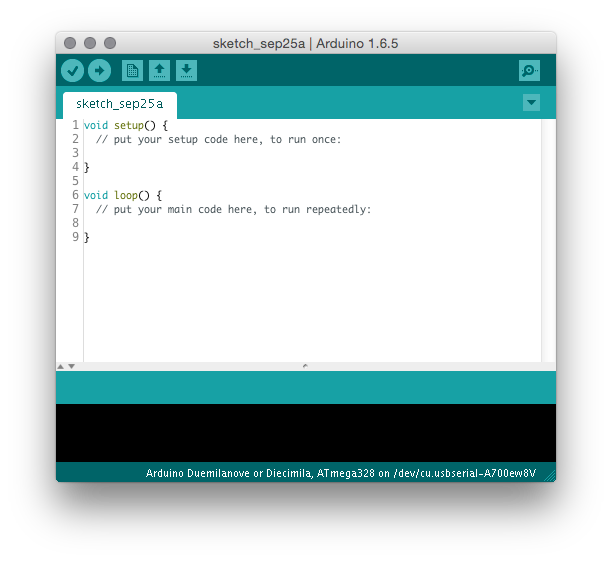Click the Save sketch down-arrow icon
The width and height of the screenshot is (612, 562).
tap(186, 71)
